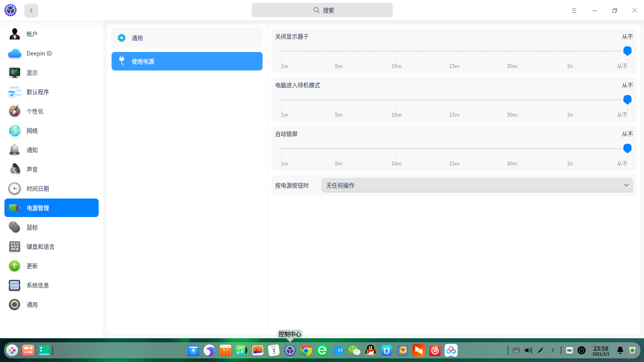Click the 搜索 search field
Screen dimensions: 644x362
coord(322,10)
